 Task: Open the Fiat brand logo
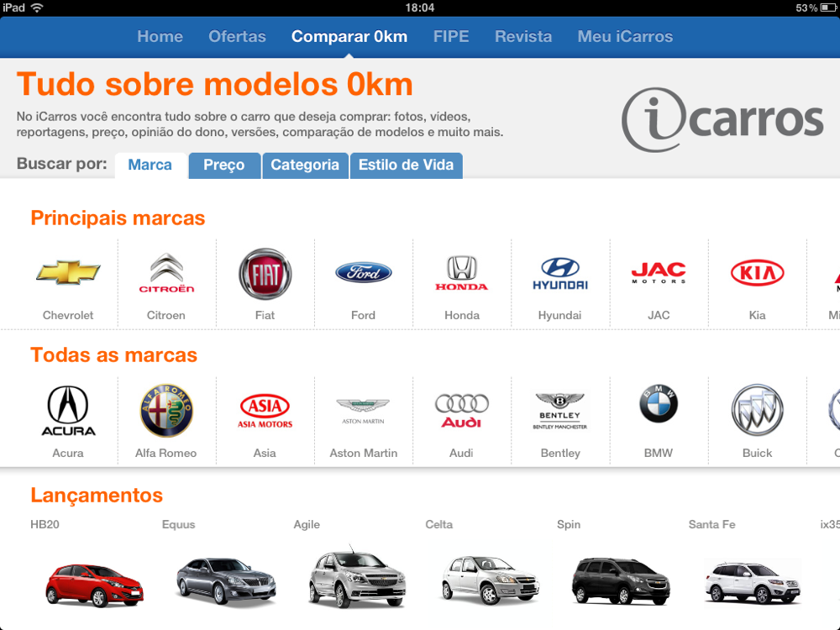coord(265,274)
